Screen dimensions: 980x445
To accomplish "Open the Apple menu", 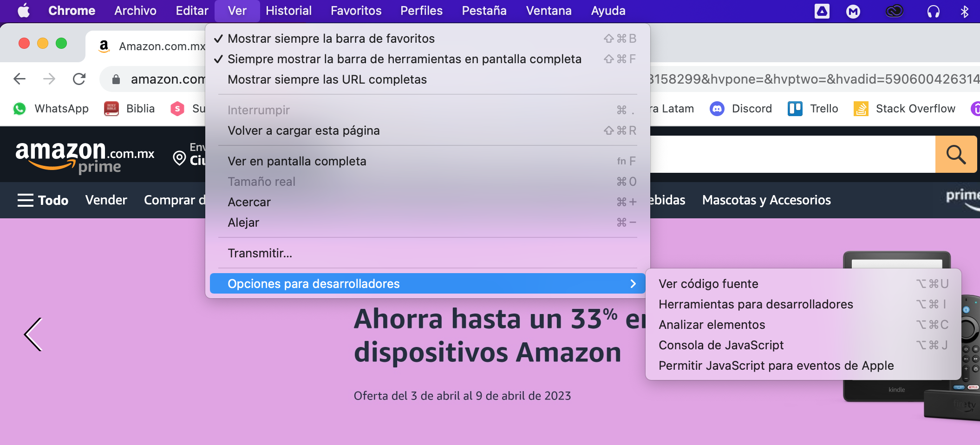I will pyautogui.click(x=24, y=10).
